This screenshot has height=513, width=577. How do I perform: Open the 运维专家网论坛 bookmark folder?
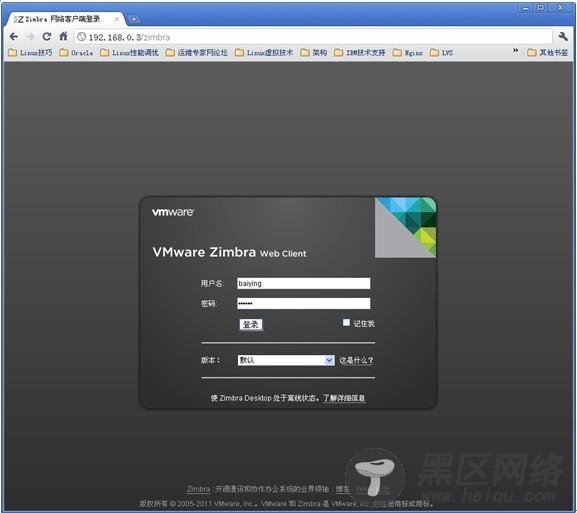pos(197,53)
